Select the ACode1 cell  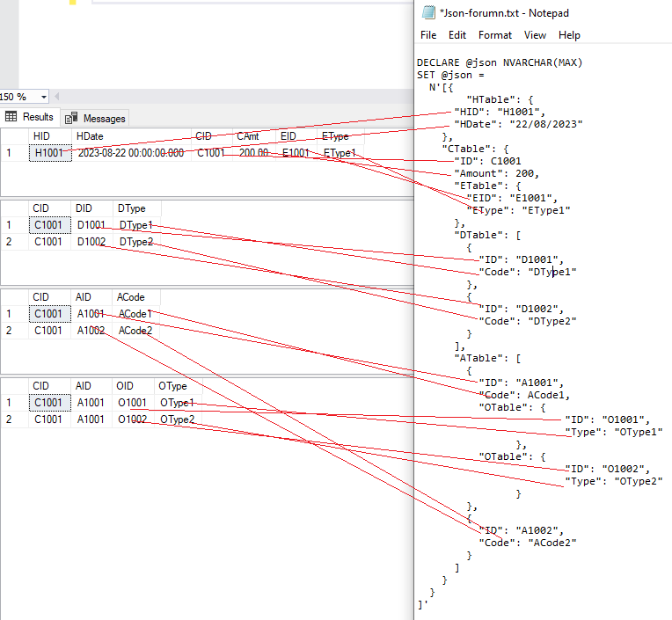pos(135,314)
